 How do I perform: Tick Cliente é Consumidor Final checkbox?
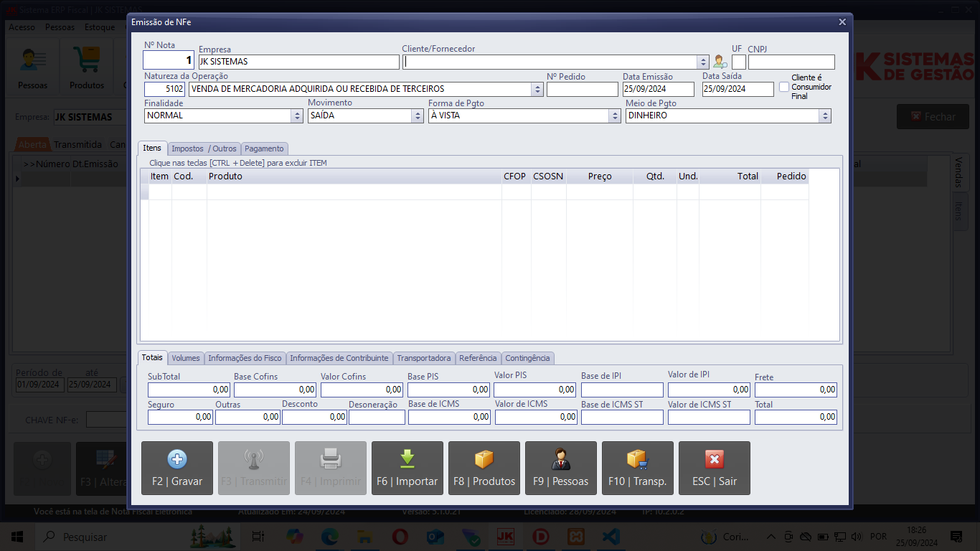click(784, 87)
